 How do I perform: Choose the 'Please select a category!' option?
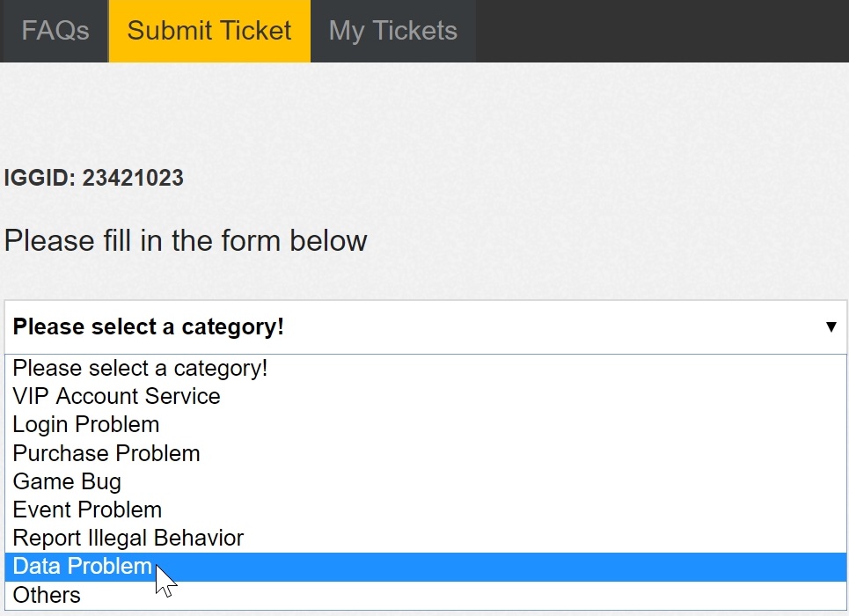[426, 369]
